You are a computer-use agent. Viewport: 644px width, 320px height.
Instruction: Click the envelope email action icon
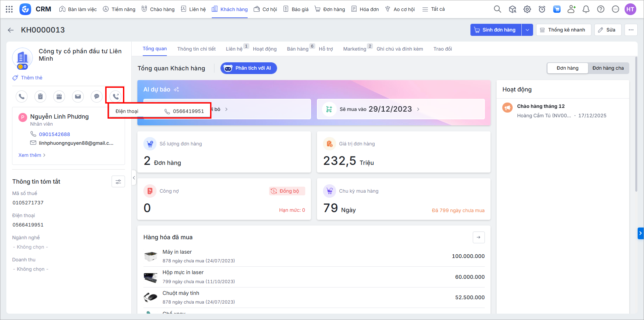(78, 97)
